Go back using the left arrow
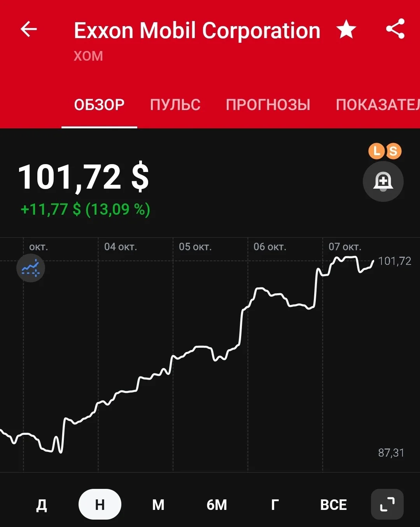420x527 pixels. pos(29,29)
